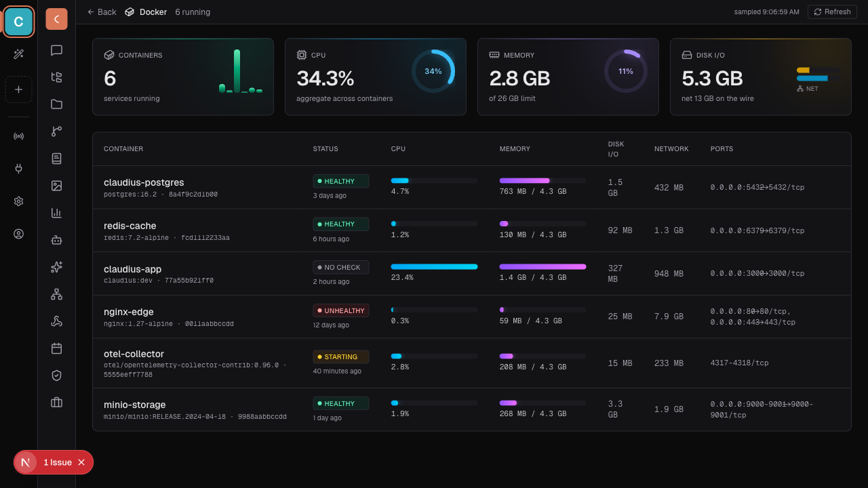Open the Containers summary card
The width and height of the screenshot is (868, 488).
(183, 77)
